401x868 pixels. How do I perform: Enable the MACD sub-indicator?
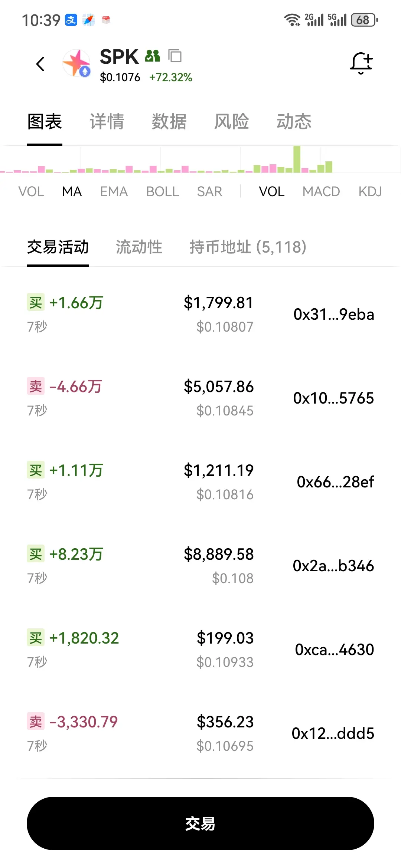tap(321, 191)
